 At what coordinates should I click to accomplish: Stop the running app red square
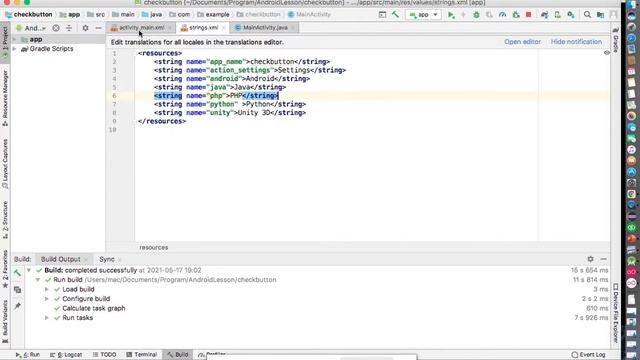click(528, 15)
